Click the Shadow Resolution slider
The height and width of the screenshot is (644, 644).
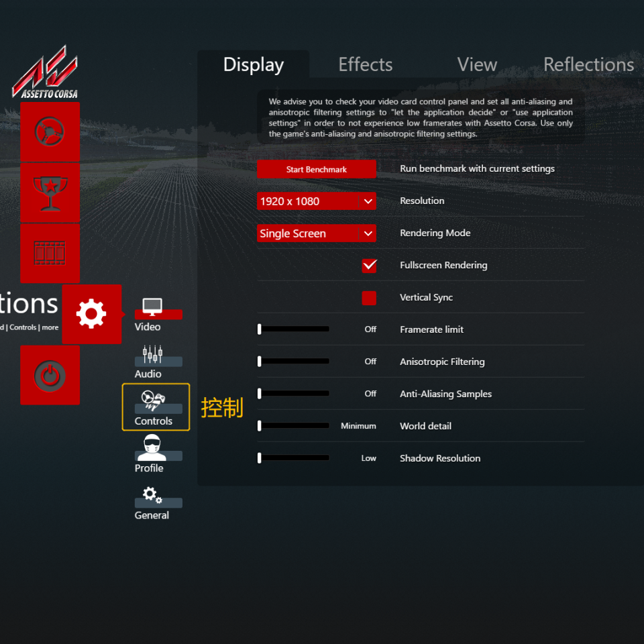click(x=293, y=458)
